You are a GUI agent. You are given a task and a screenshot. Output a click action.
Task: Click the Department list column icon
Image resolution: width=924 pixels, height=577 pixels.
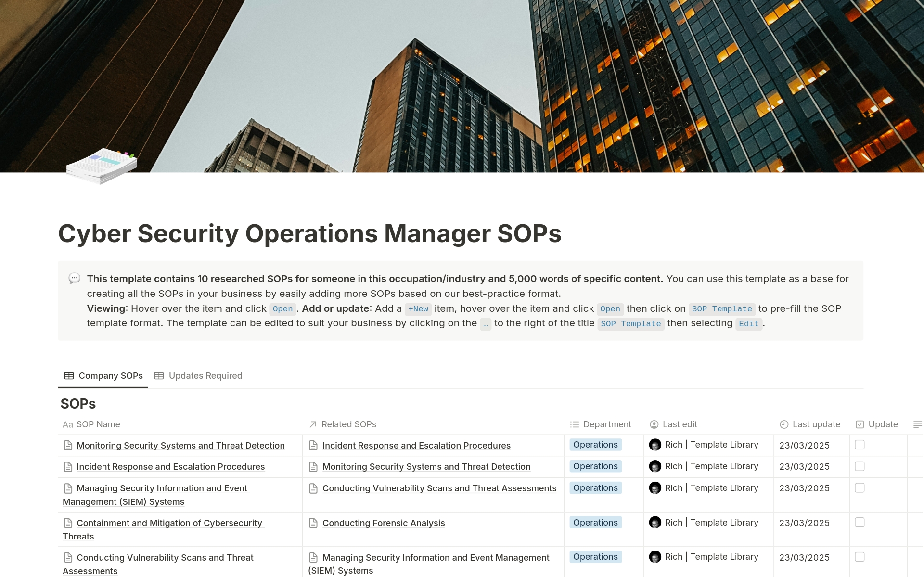click(574, 424)
